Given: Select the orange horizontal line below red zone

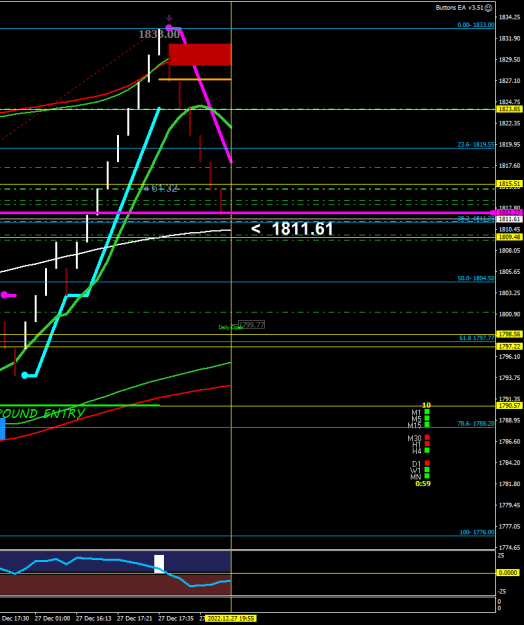Looking at the screenshot, I should 195,79.
